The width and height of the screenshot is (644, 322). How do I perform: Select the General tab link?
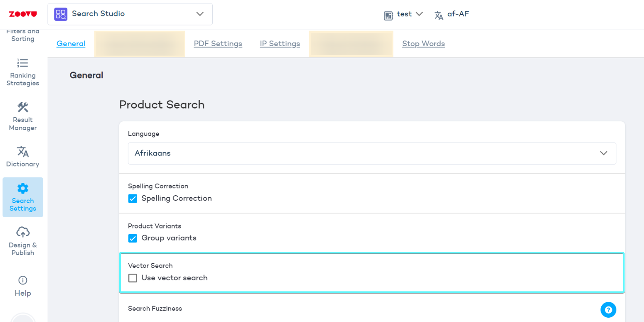tap(71, 44)
